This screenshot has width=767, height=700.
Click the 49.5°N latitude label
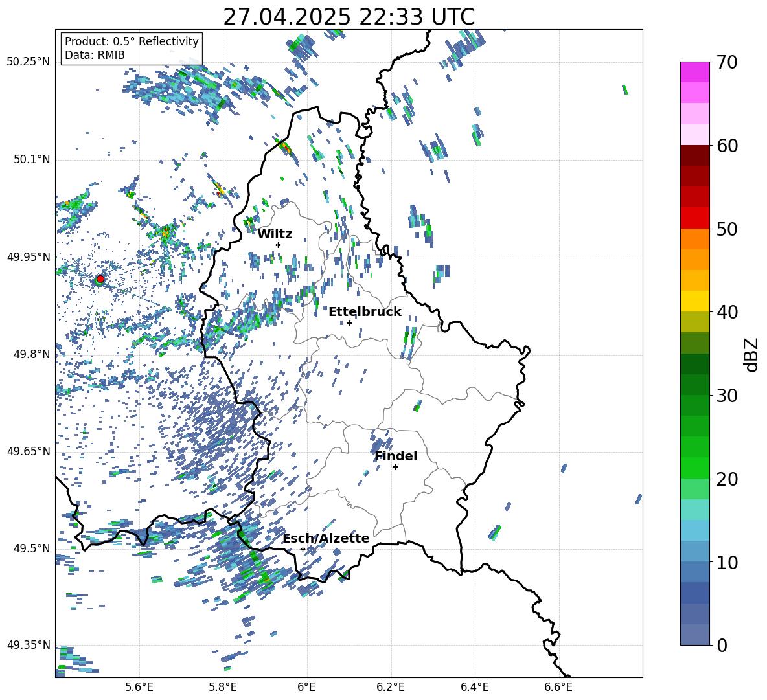click(31, 548)
